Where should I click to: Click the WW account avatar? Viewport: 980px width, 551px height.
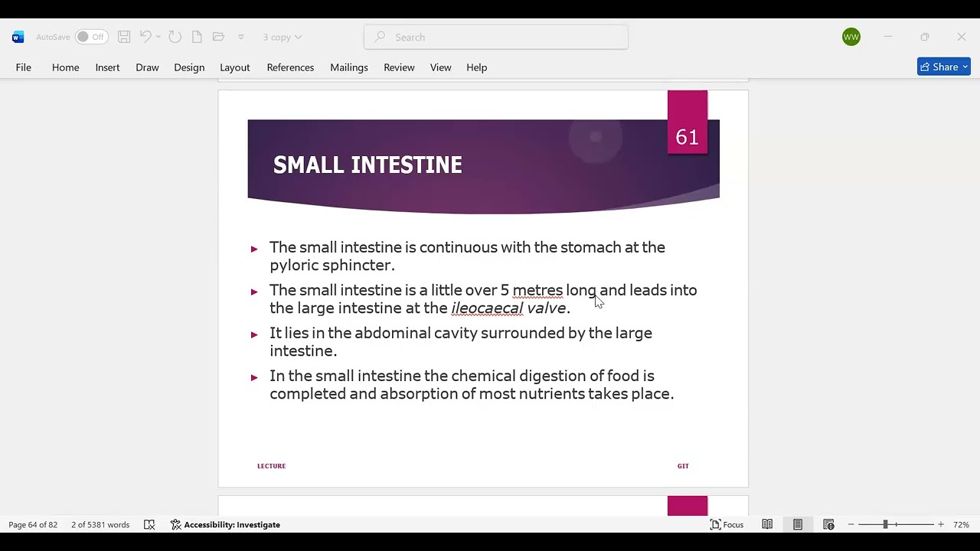click(851, 37)
